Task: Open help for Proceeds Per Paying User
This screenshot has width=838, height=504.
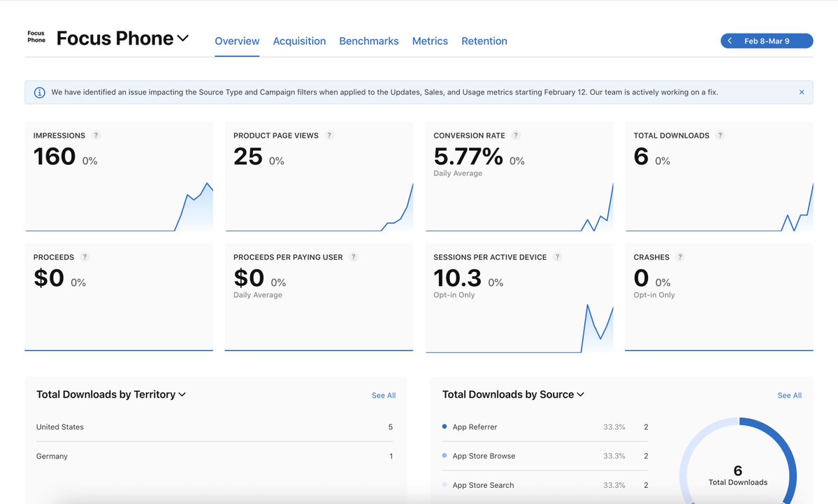Action: point(353,257)
